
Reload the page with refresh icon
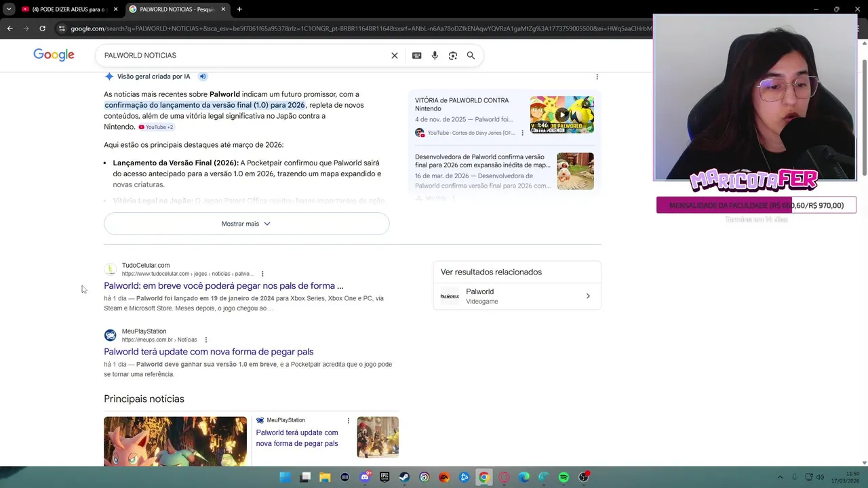point(42,28)
